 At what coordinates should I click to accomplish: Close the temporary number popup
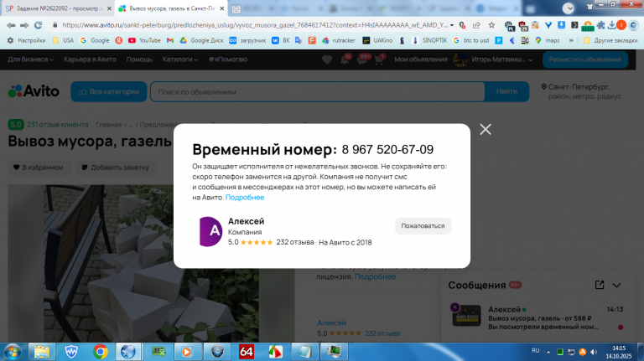tap(485, 130)
